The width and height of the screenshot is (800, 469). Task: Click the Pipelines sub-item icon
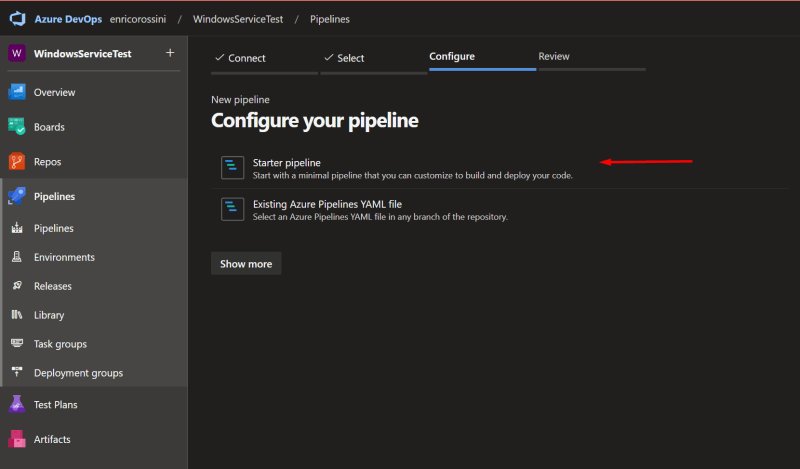(17, 228)
